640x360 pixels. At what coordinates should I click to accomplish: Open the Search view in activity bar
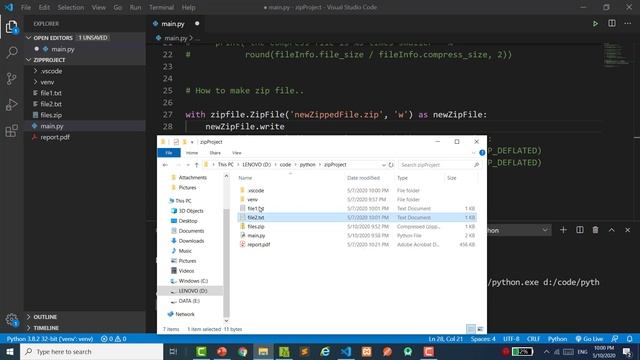pyautogui.click(x=11, y=52)
